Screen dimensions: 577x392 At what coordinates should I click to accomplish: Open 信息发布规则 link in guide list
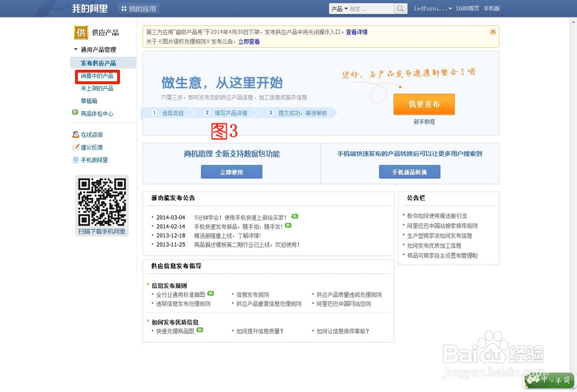coord(253,295)
